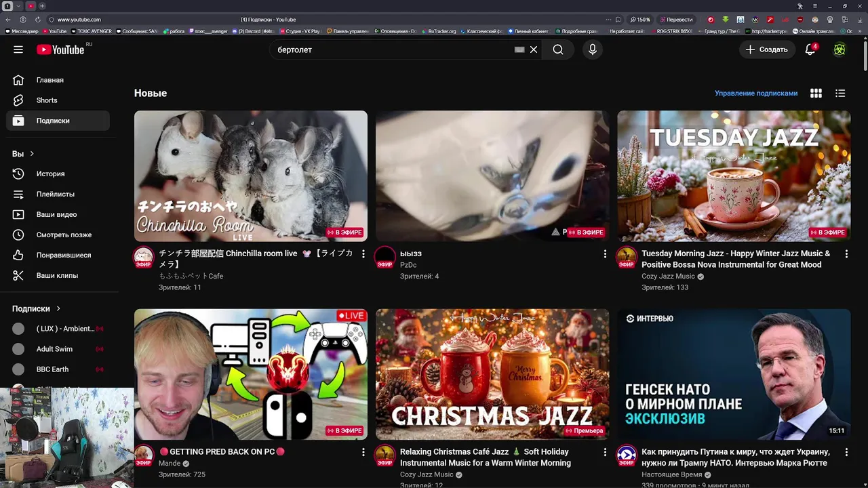The width and height of the screenshot is (868, 488).
Task: Switch subscriptions to list view
Action: (x=840, y=94)
